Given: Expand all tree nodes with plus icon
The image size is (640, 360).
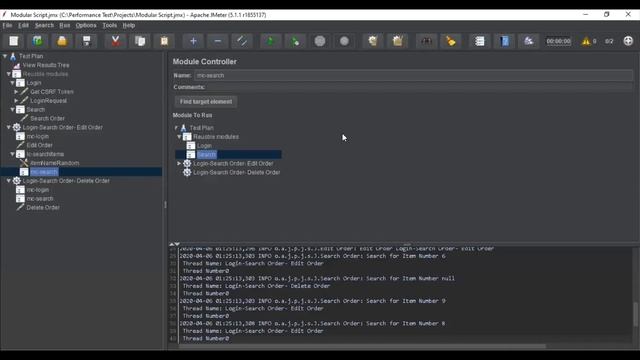Looking at the screenshot, I should 193,41.
